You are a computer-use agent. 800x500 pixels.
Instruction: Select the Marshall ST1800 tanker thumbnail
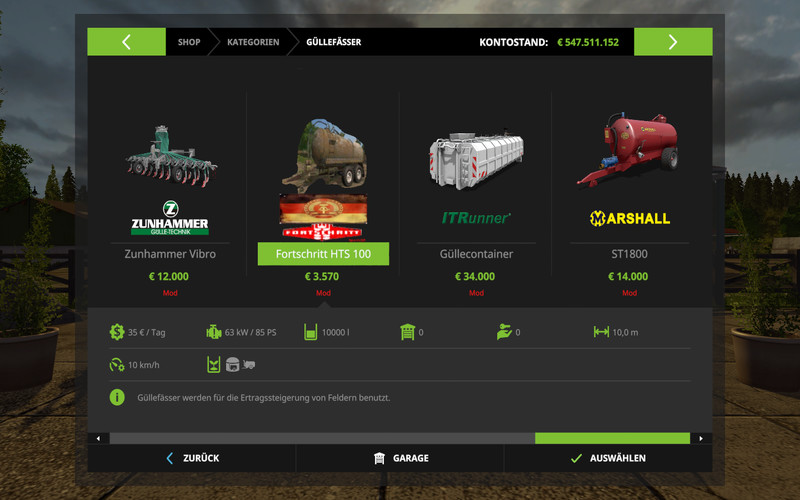pos(629,149)
